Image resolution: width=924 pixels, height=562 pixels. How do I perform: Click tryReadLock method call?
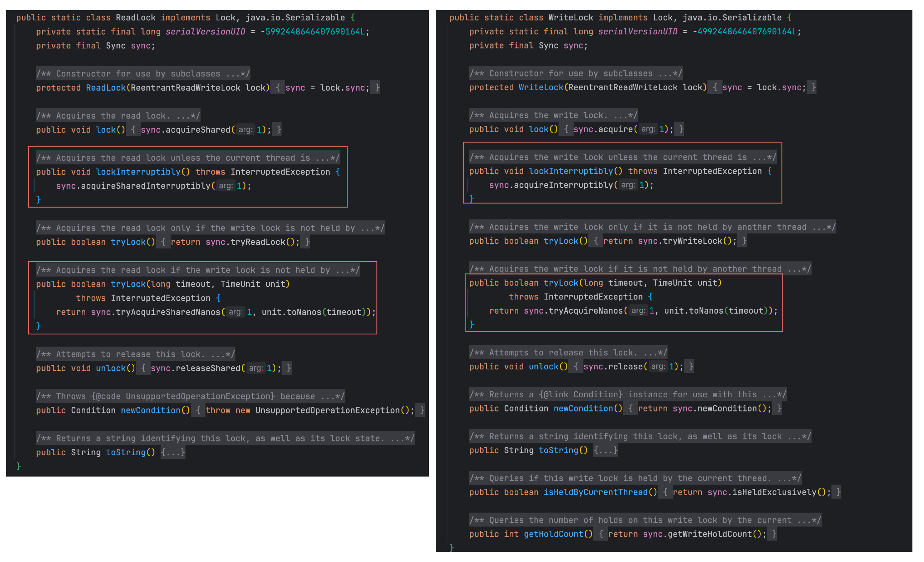(x=258, y=242)
